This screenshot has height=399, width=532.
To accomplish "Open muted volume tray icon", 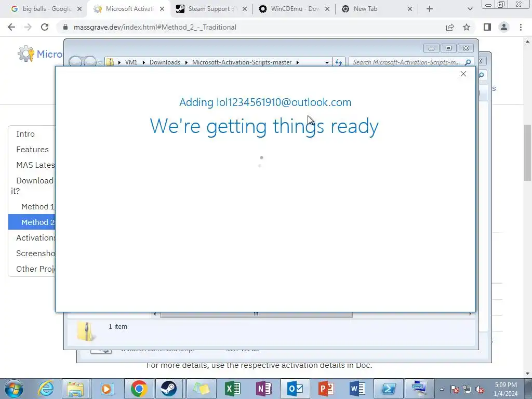I will (x=480, y=389).
